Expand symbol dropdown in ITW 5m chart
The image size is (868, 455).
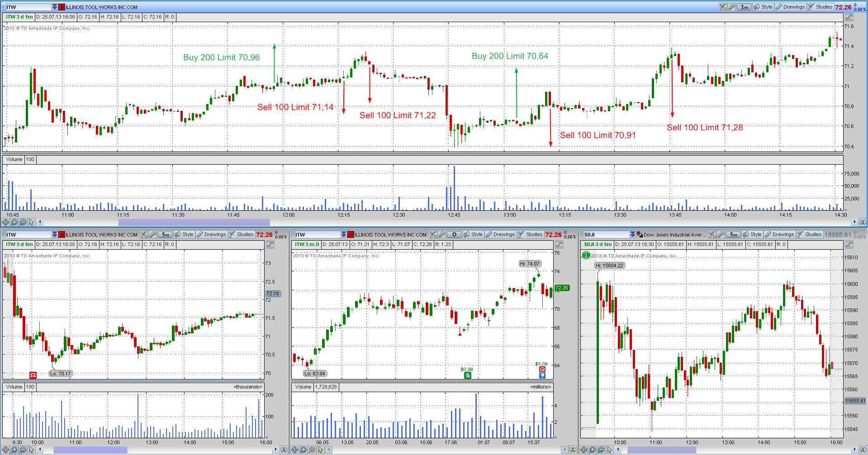tap(55, 234)
